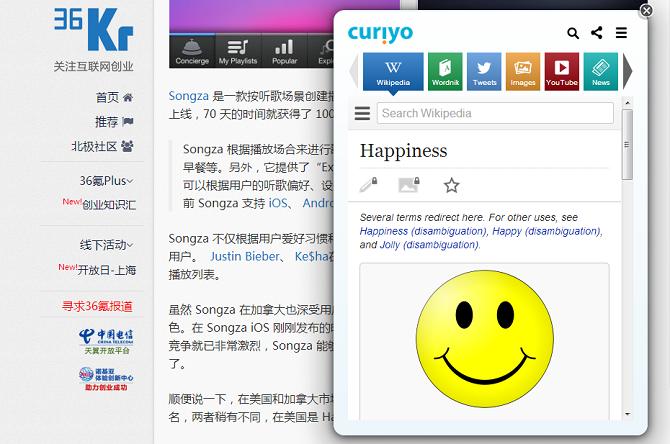
Task: Switch to the Wordnik tab
Action: click(x=445, y=71)
